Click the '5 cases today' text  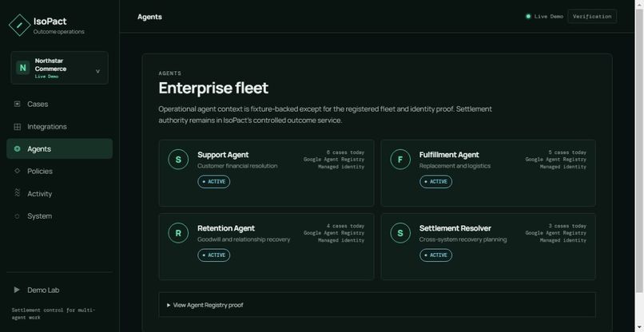tap(567, 152)
